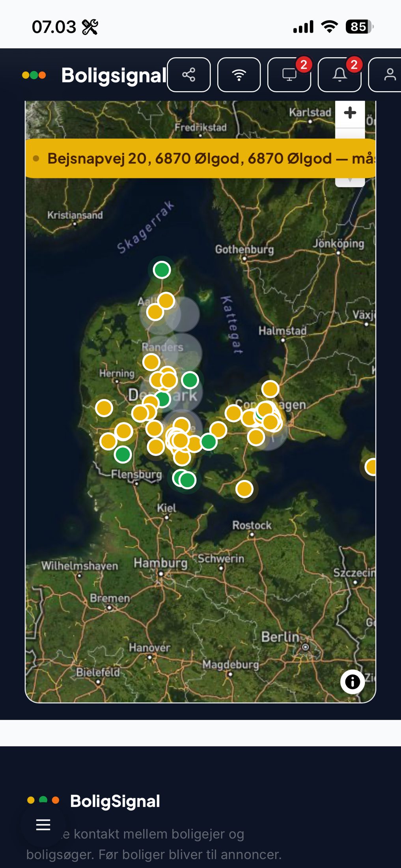Click the Flensburg city label
401x868 pixels.
tap(136, 474)
